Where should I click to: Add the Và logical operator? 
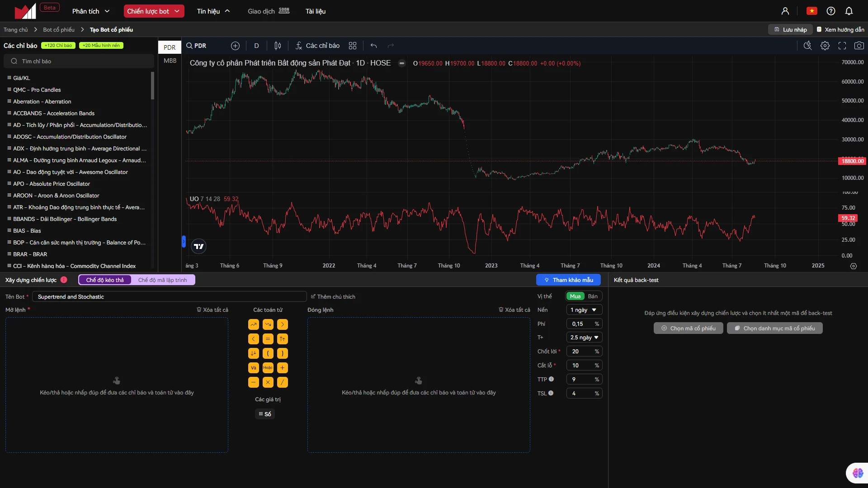254,368
